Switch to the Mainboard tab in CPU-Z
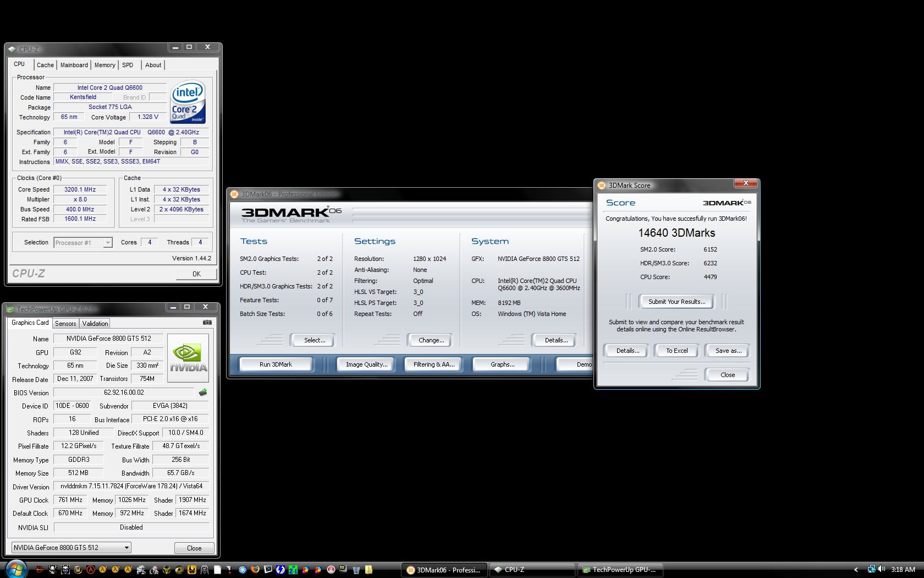Image resolution: width=924 pixels, height=578 pixels. tap(74, 65)
